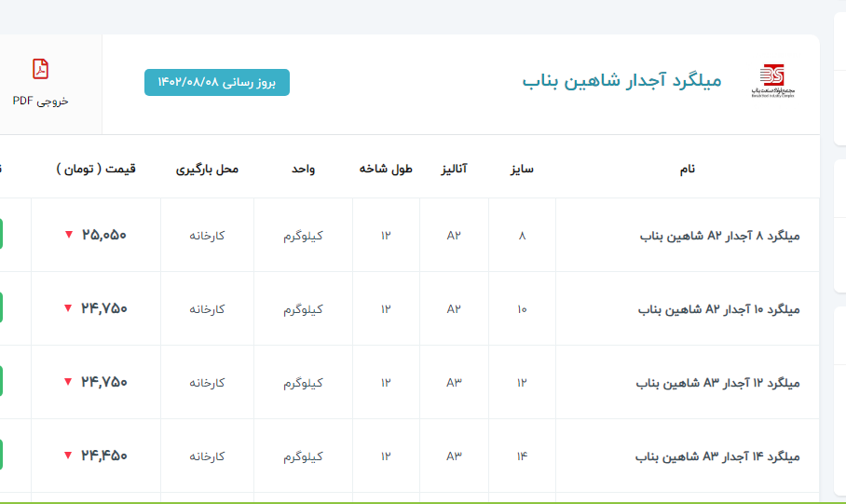Select the قیمت ( تومان ) column header
This screenshot has height=504, width=846.
tap(96, 169)
